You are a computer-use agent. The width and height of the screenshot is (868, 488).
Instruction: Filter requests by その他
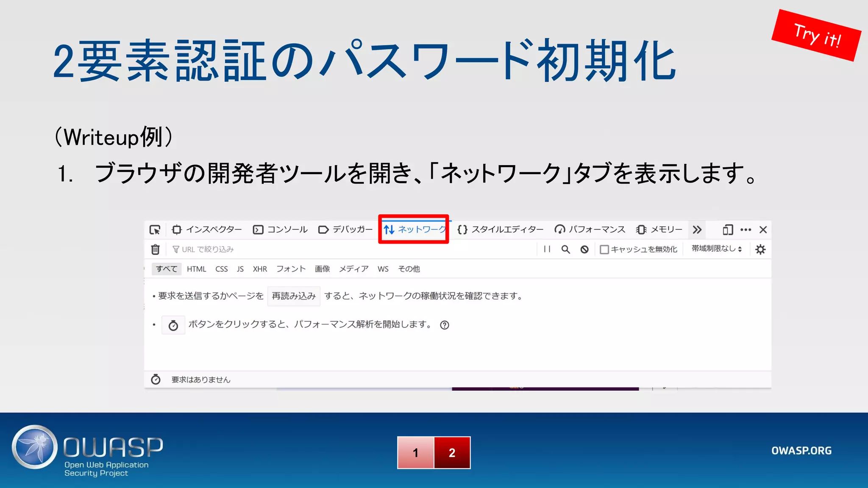[409, 269]
